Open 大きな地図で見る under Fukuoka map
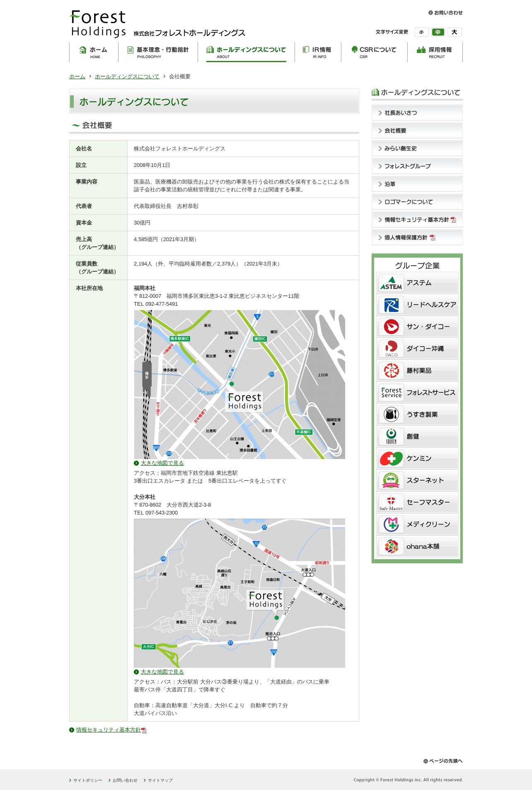Image resolution: width=532 pixels, height=790 pixels. (162, 463)
